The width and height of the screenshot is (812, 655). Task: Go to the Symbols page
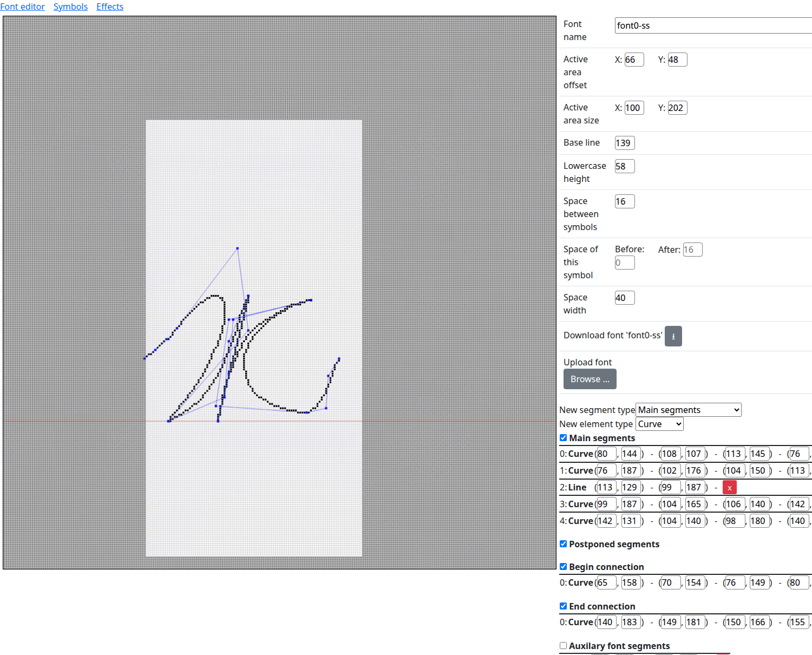point(70,6)
